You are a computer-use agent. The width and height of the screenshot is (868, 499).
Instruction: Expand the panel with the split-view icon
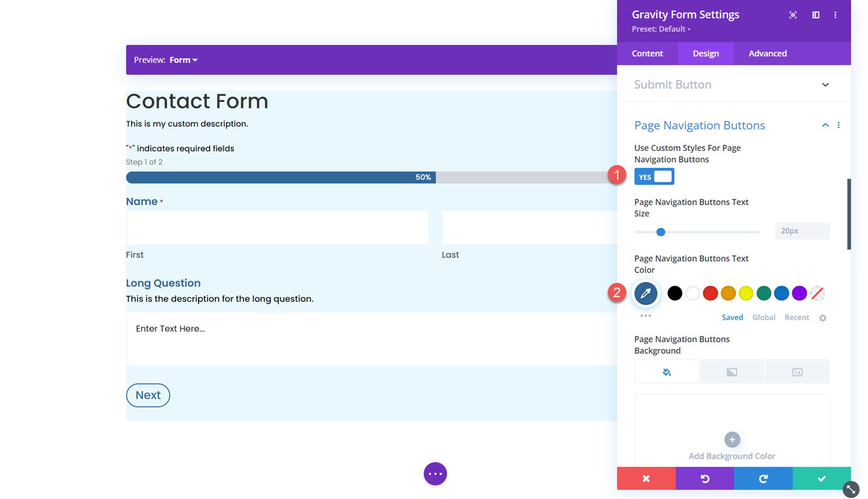(x=816, y=14)
